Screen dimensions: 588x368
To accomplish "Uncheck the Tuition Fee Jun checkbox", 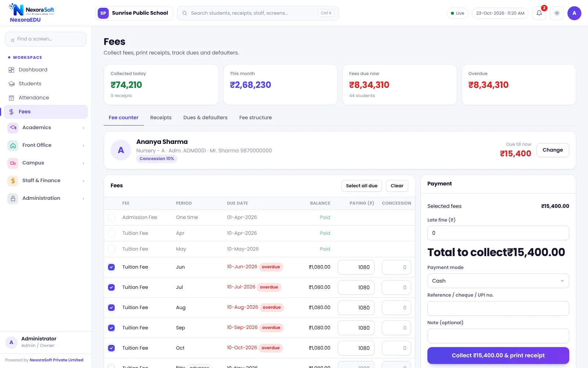I will pyautogui.click(x=111, y=267).
